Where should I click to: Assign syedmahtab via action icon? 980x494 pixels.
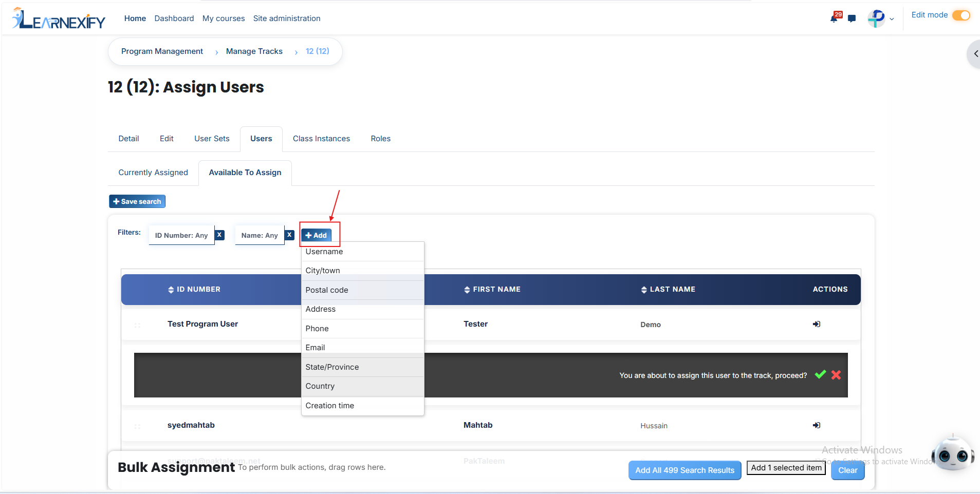tap(817, 425)
